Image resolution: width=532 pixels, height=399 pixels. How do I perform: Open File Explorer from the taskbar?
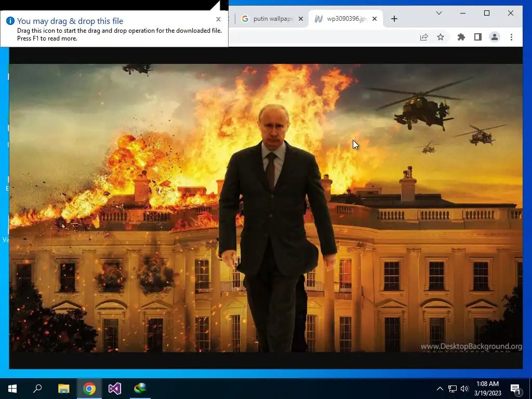[x=63, y=389]
